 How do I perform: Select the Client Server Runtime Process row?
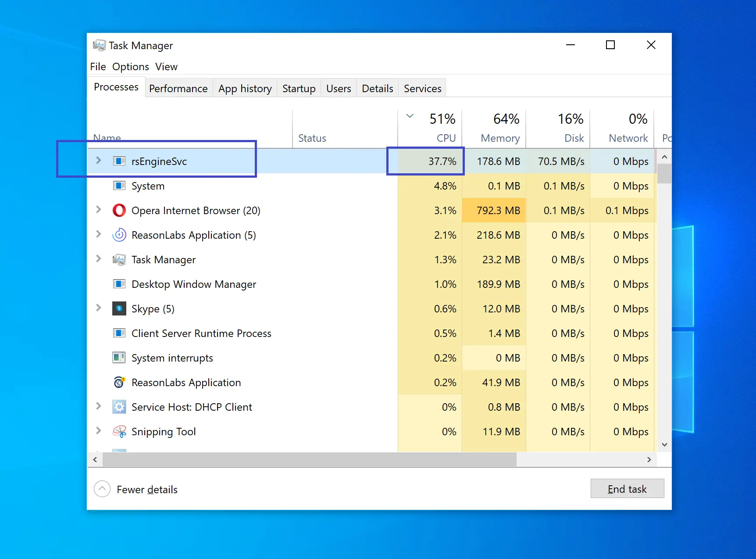(201, 333)
